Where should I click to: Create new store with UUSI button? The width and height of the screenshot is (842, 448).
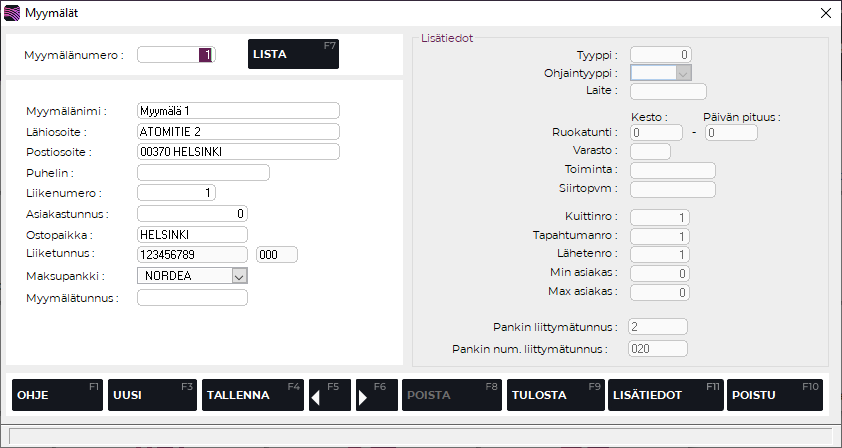(151, 395)
